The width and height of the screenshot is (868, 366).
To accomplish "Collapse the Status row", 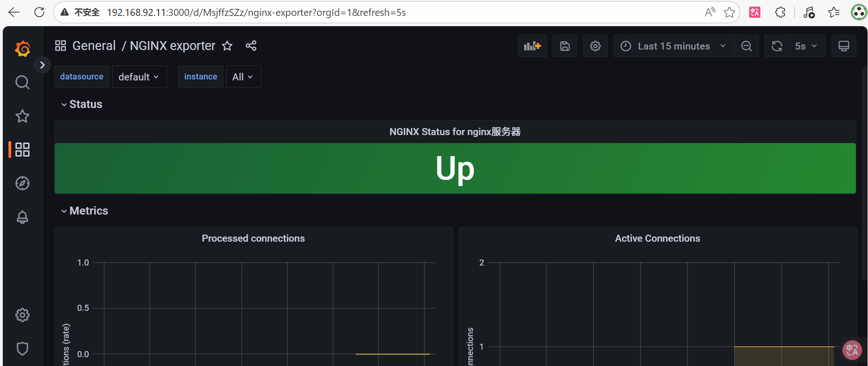I will 81,104.
